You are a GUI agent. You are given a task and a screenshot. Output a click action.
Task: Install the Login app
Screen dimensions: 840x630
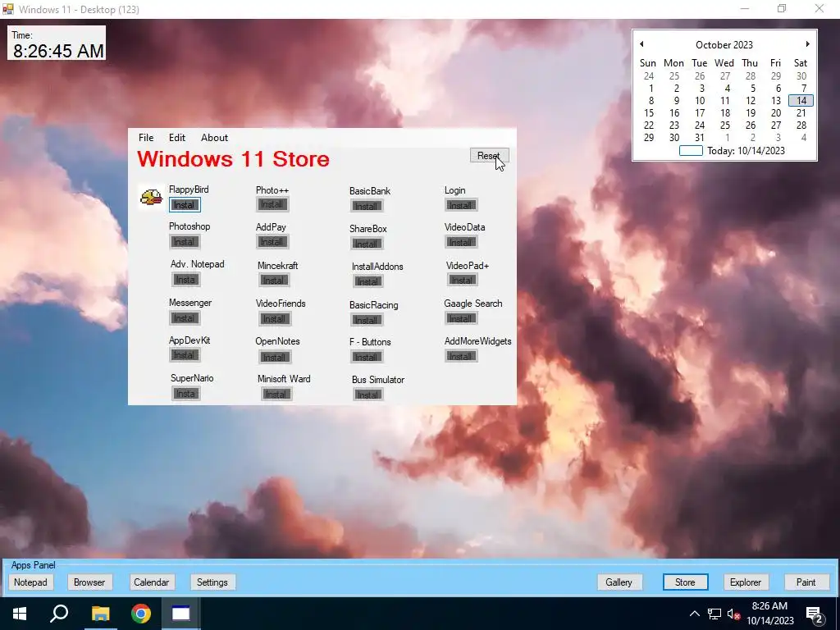click(x=461, y=205)
